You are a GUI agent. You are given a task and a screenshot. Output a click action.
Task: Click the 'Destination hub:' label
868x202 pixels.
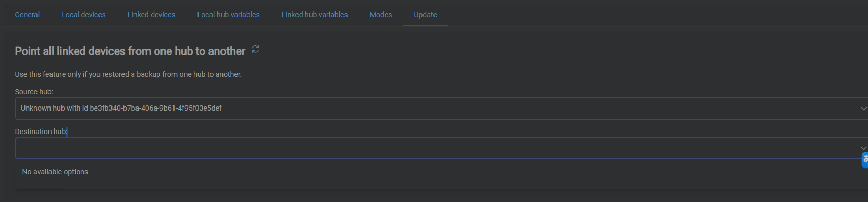41,132
